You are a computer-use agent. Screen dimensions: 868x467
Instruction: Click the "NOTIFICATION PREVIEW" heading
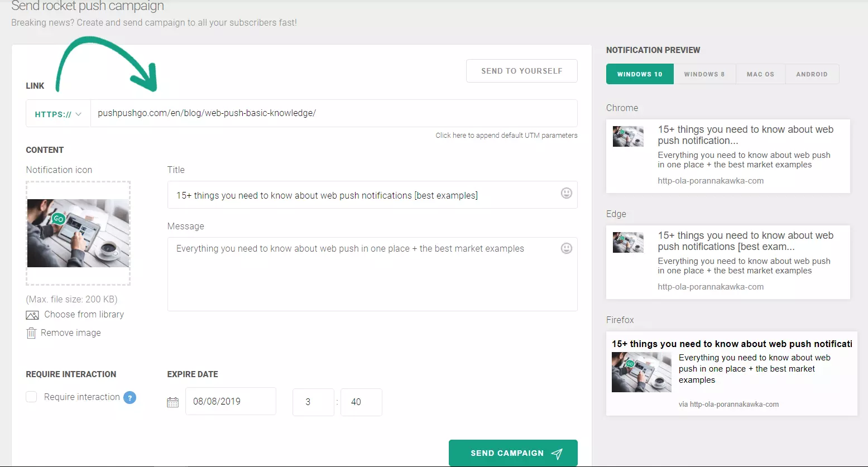(x=653, y=50)
